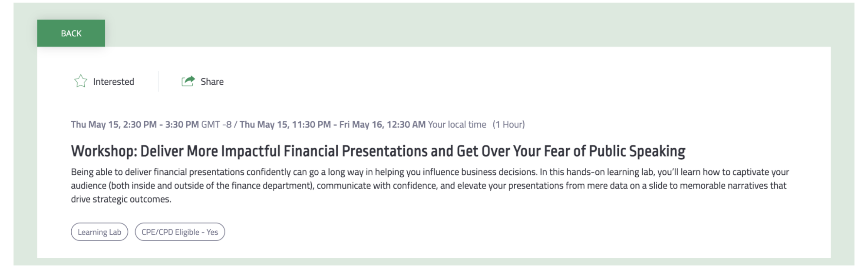This screenshot has height=266, width=868.
Task: Click the Share label text
Action: point(212,81)
